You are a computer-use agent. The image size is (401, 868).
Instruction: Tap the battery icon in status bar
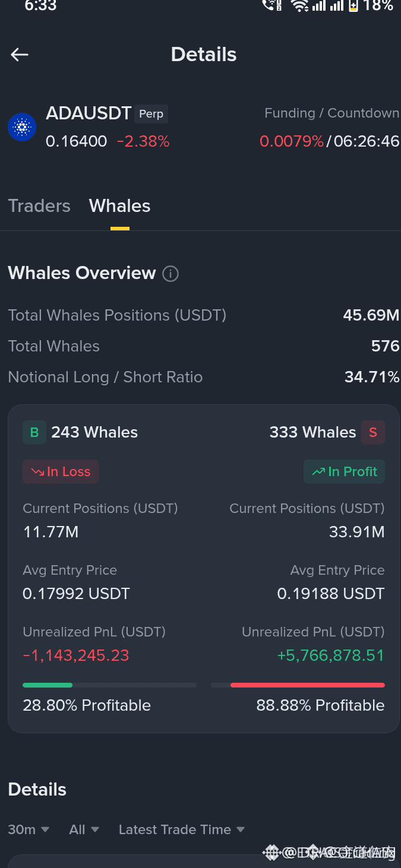[353, 6]
